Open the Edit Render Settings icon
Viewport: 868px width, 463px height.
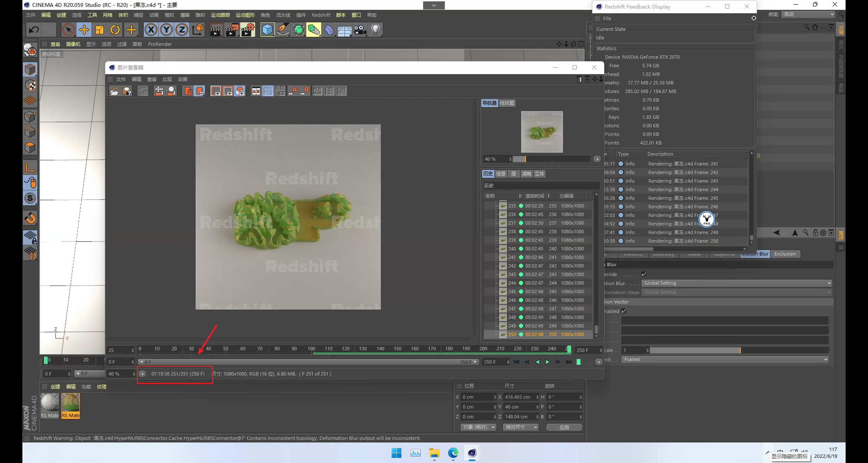248,30
